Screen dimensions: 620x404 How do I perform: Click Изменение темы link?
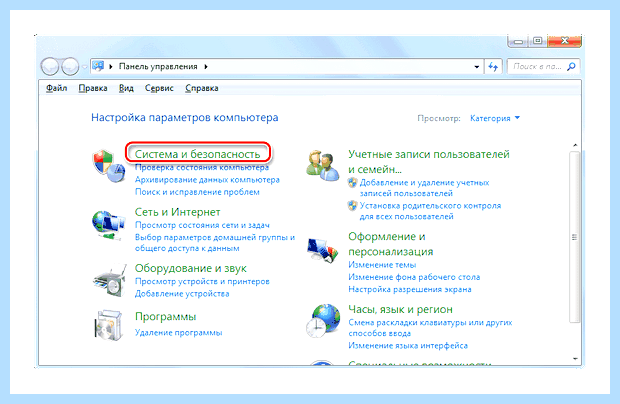point(382,265)
